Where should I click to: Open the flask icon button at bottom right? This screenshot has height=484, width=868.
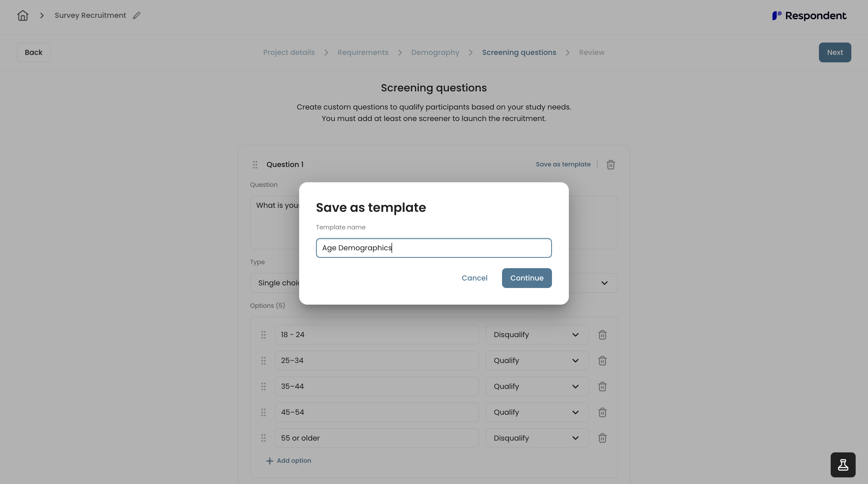[x=843, y=465]
